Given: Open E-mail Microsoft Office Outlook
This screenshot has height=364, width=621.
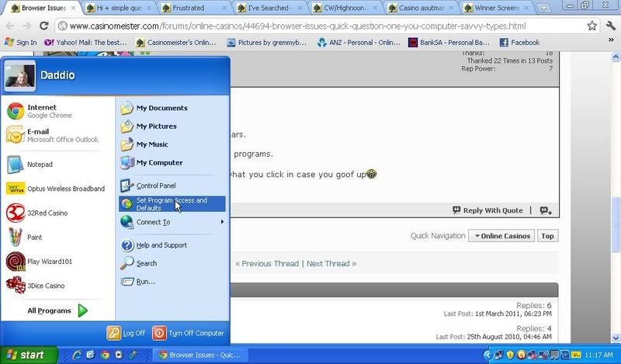Looking at the screenshot, I should pos(52,136).
